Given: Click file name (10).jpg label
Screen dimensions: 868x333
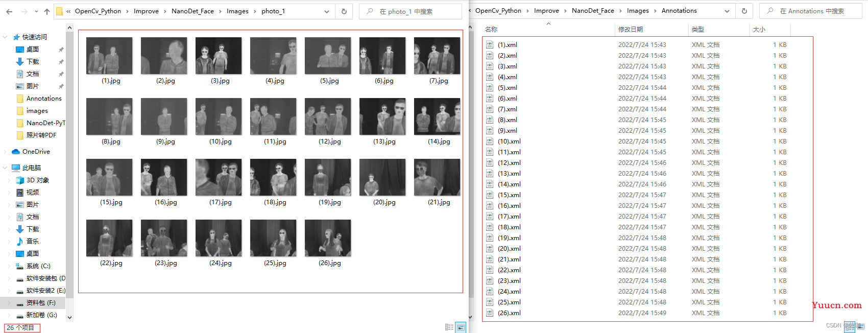Looking at the screenshot, I should [x=221, y=141].
